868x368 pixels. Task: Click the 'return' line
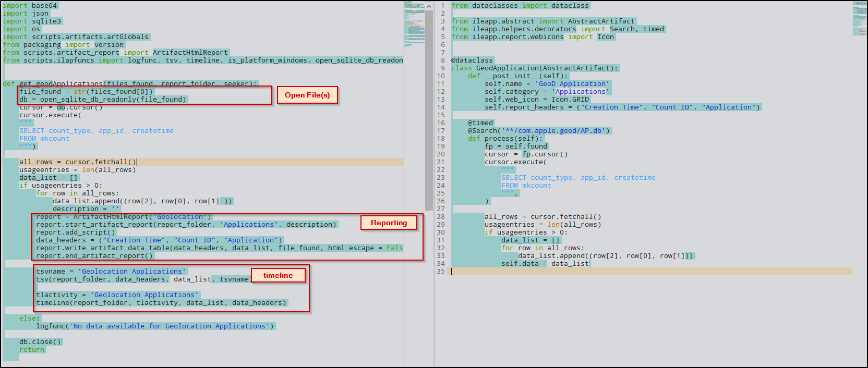pos(32,350)
